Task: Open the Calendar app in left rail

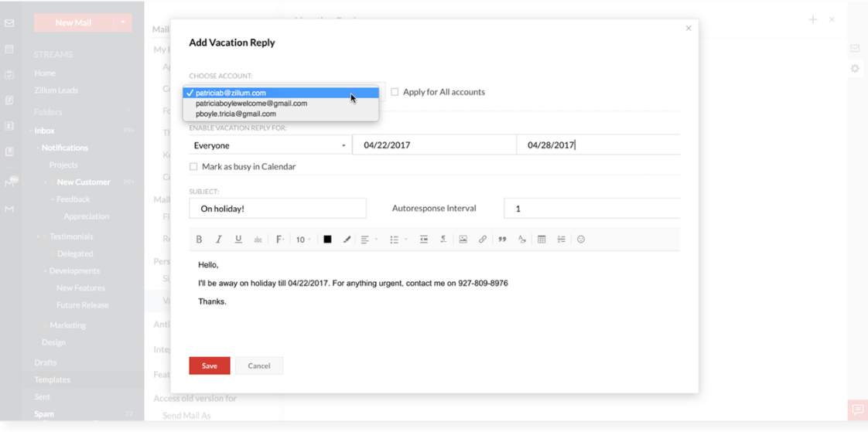Action: 9,49
